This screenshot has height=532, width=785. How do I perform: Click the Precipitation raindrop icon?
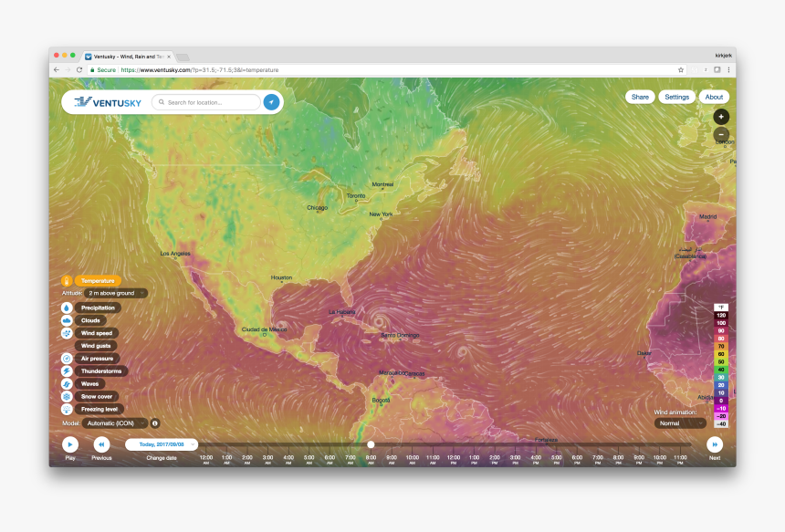click(x=67, y=308)
